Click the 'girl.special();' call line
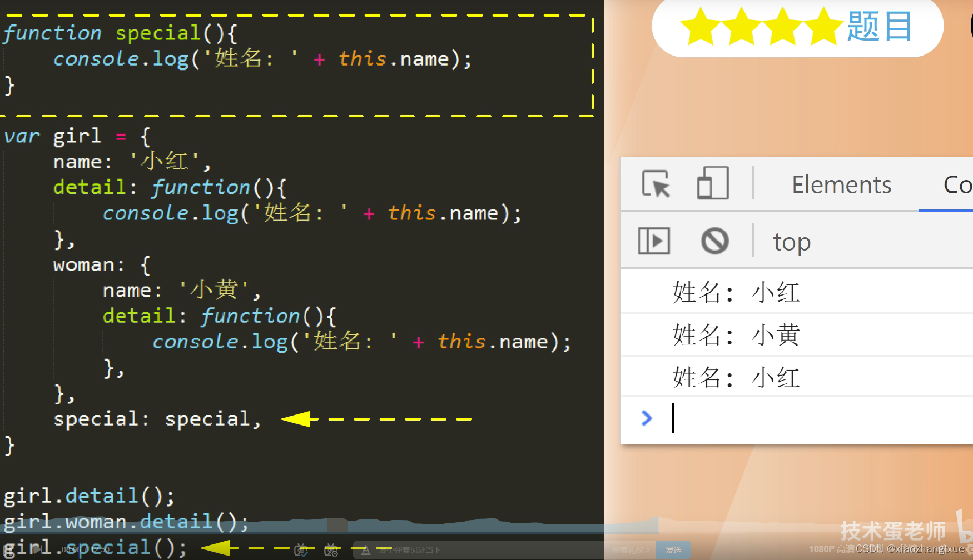Image resolution: width=973 pixels, height=560 pixels. point(95,547)
